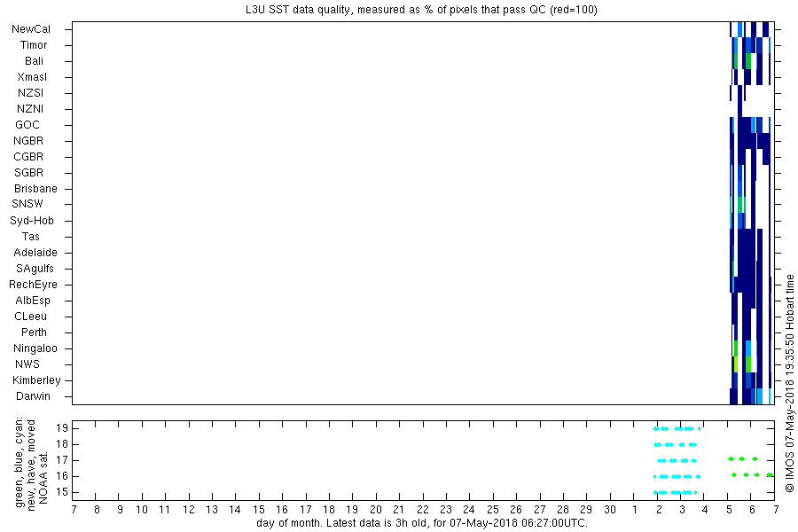Select the SNSW row label
The width and height of the screenshot is (798, 532).
click(x=27, y=204)
